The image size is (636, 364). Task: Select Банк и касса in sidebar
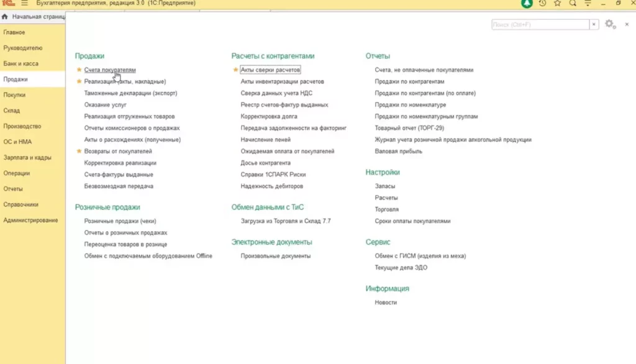pos(20,63)
